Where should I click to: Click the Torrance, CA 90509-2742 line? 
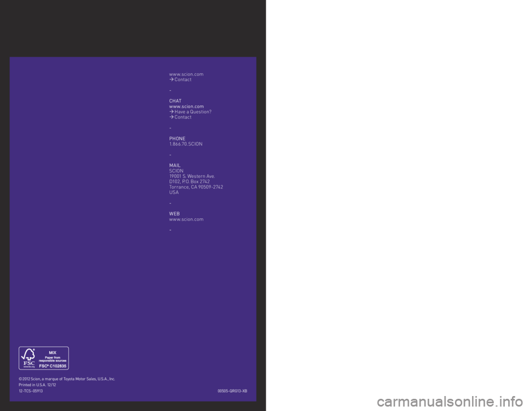pos(196,187)
